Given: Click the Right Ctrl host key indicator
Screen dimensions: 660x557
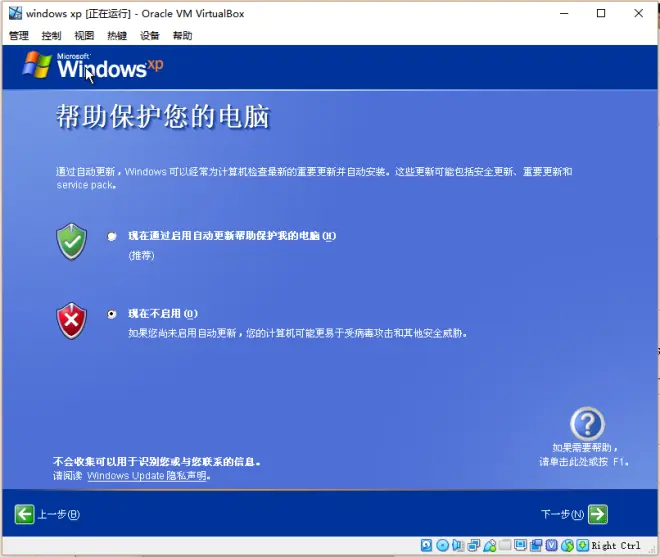Looking at the screenshot, I should click(x=616, y=546).
